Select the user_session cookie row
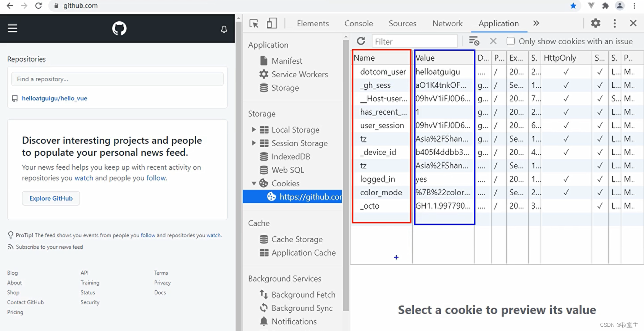The height and width of the screenshot is (331, 644). 497,125
